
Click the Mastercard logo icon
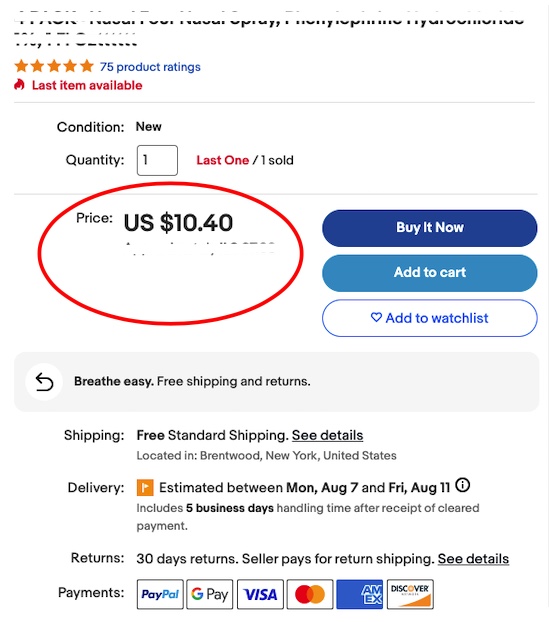point(310,594)
